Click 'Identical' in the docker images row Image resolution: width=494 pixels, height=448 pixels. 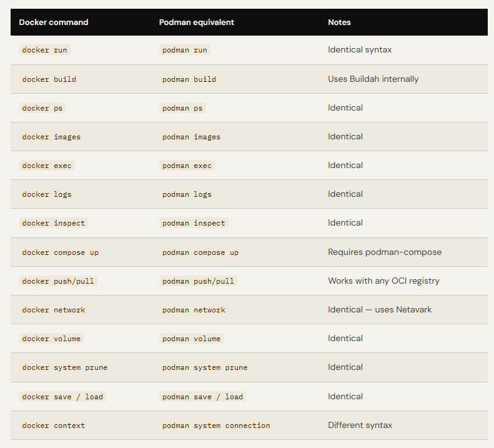tap(345, 136)
